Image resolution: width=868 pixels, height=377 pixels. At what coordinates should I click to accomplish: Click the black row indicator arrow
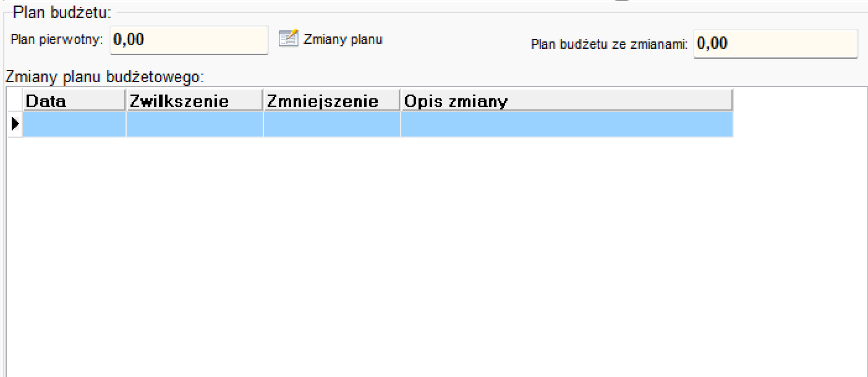15,124
